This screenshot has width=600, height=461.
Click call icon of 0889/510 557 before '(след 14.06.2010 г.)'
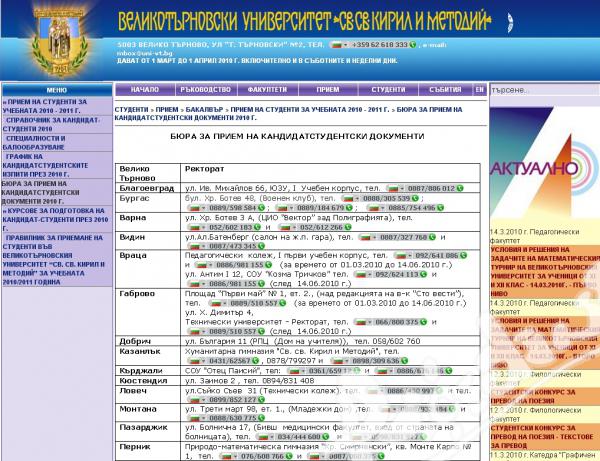coord(261,331)
